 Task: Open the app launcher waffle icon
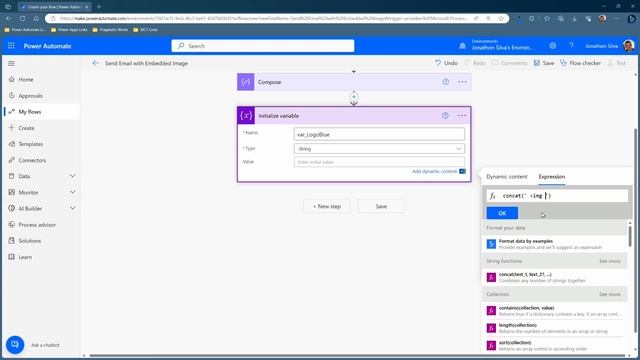click(x=11, y=46)
